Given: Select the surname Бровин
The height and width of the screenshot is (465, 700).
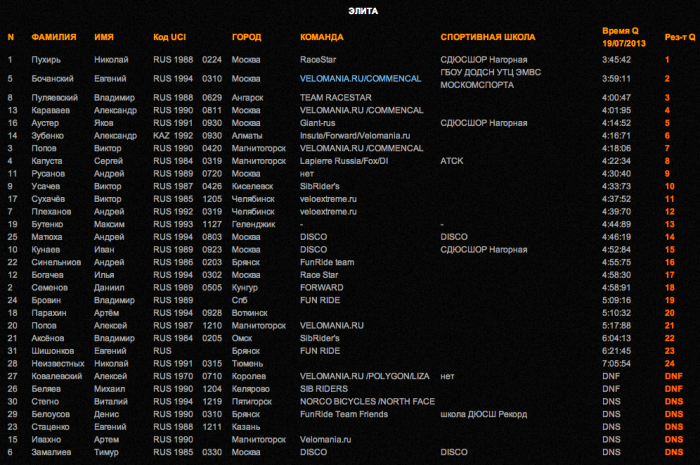Looking at the screenshot, I should pos(46,300).
